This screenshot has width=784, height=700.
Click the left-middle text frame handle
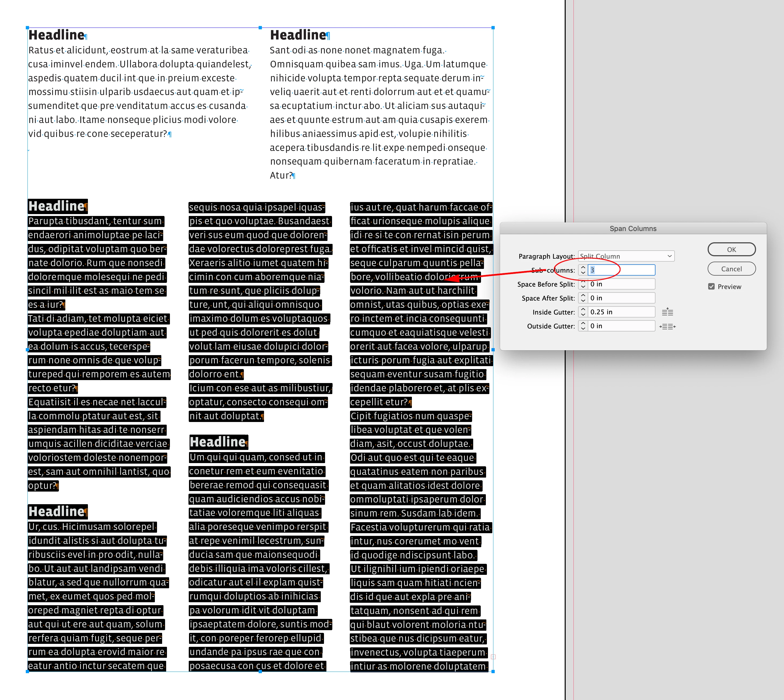coord(27,350)
